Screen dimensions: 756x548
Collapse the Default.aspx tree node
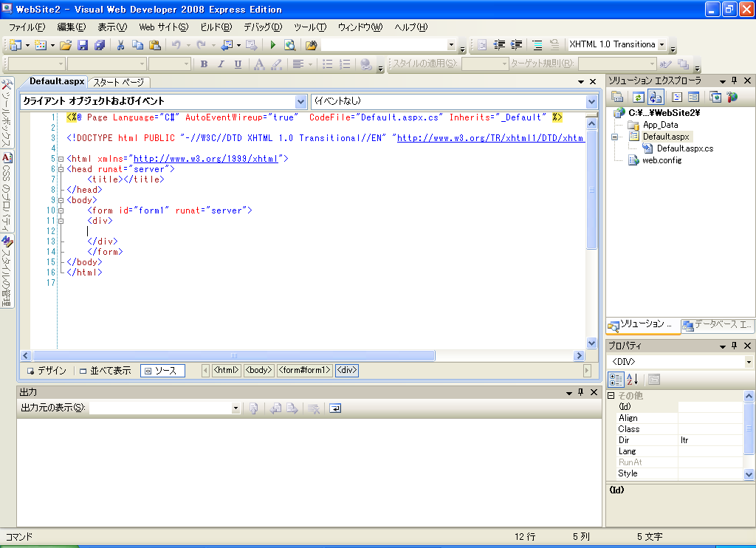point(614,137)
